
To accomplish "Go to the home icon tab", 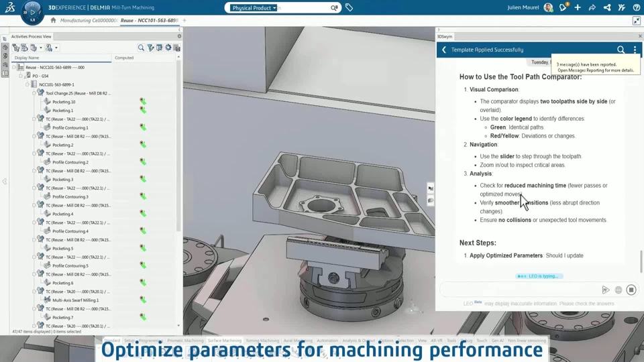I will click(x=53, y=20).
